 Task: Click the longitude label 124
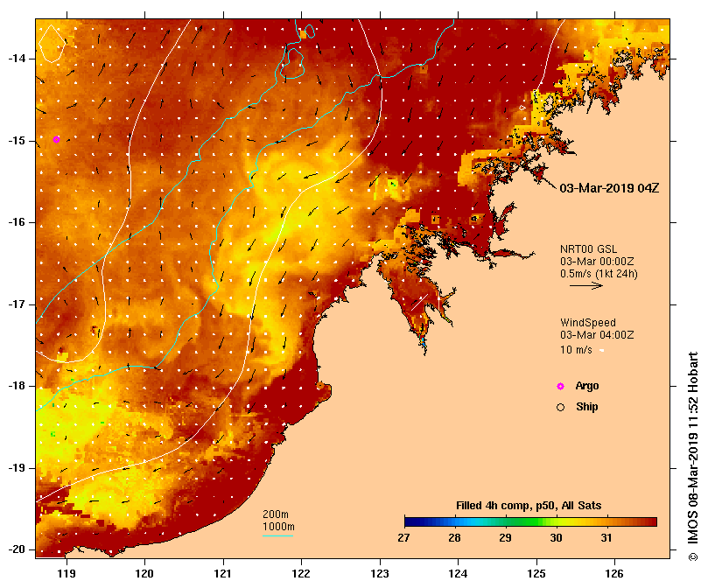pyautogui.click(x=459, y=573)
